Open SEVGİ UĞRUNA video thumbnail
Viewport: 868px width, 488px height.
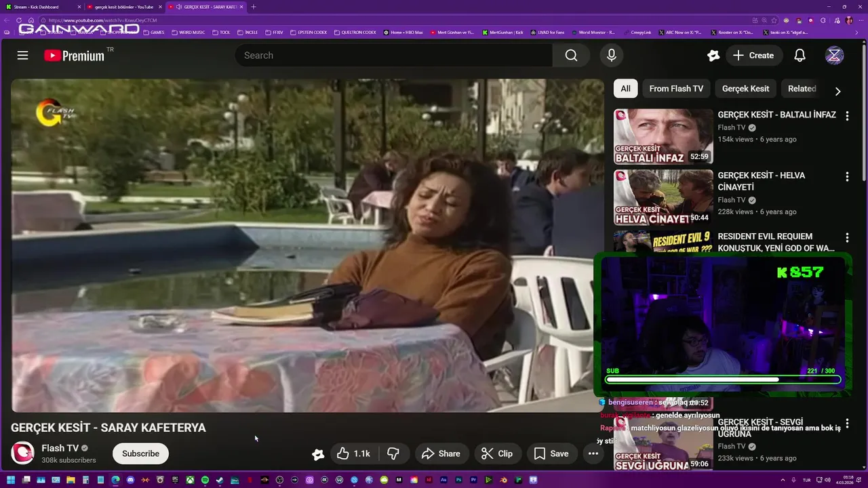[663, 443]
